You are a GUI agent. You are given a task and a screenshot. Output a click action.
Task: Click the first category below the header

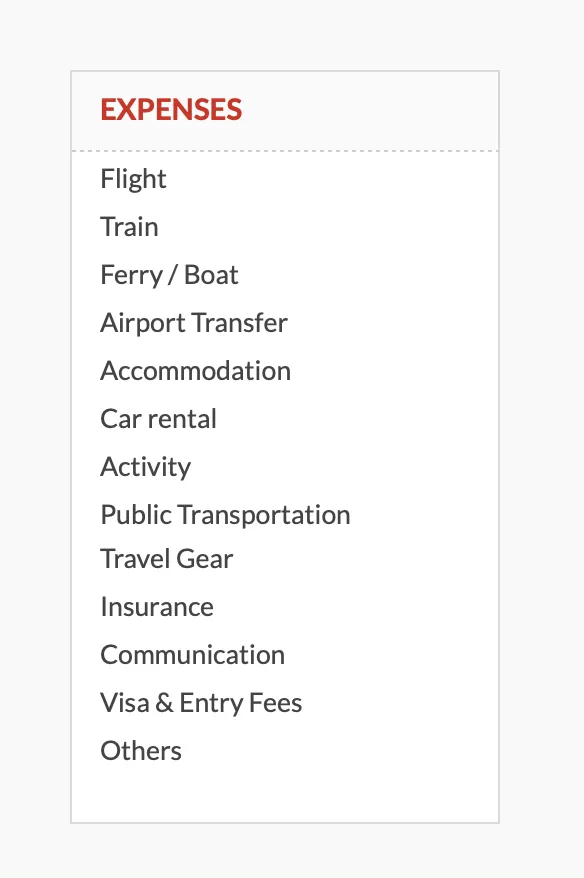[x=133, y=179]
